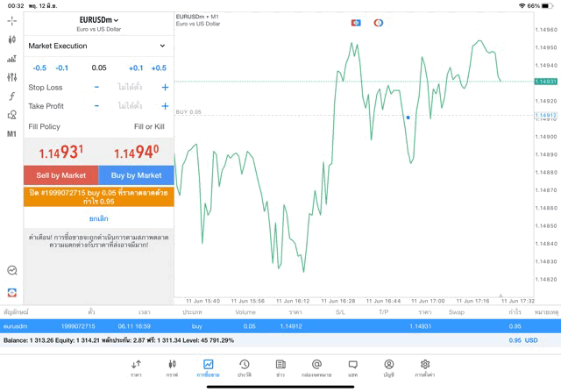This screenshot has width=561, height=392.
Task: Open the Settings gear (การตั้งค่า)
Action: [x=424, y=367]
